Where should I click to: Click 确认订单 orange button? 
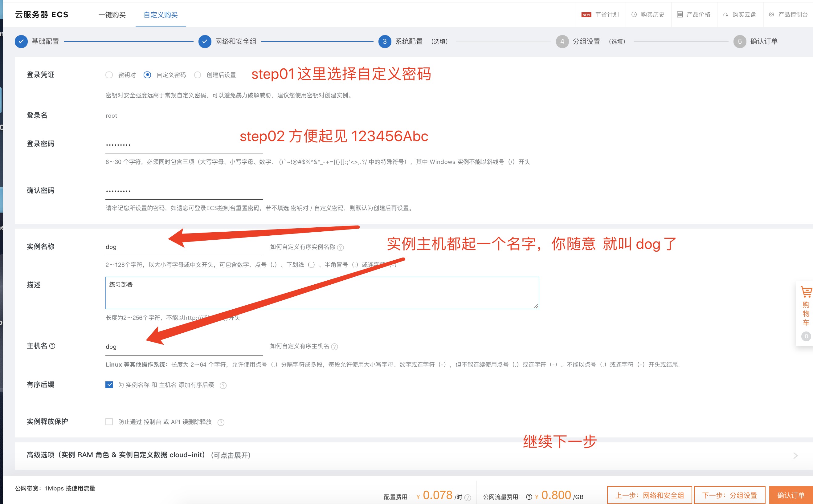[791, 495]
